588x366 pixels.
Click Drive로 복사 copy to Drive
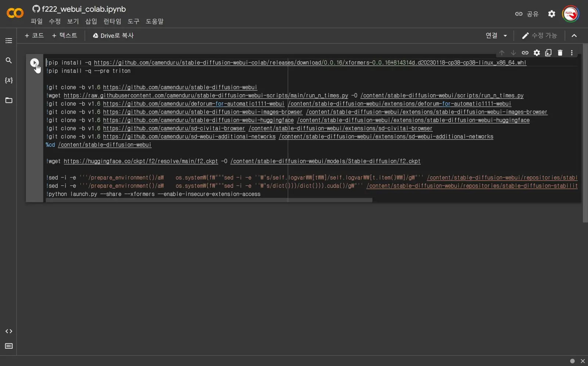click(113, 36)
